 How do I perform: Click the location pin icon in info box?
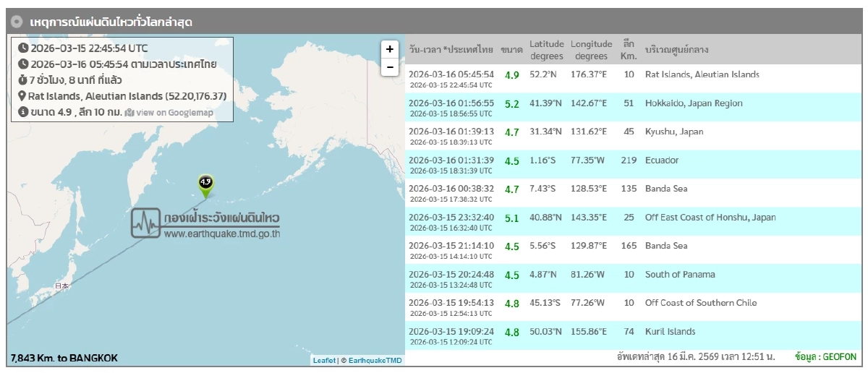(22, 96)
